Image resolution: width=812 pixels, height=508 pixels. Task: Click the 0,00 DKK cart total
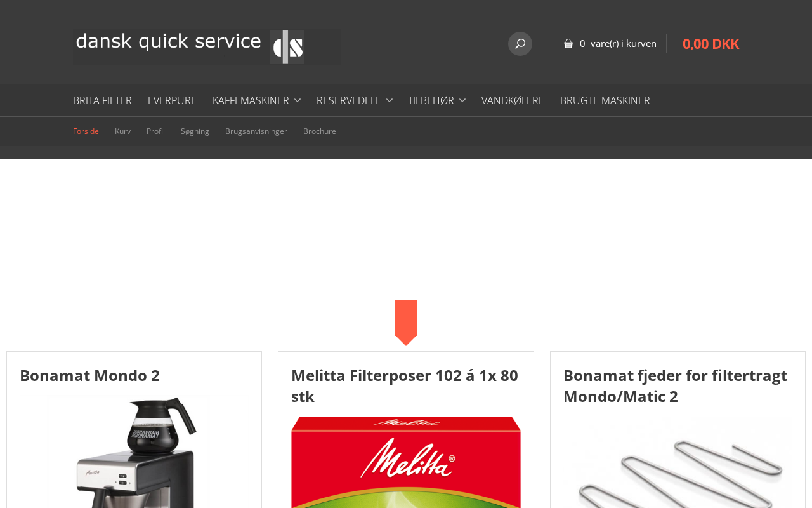click(x=710, y=44)
